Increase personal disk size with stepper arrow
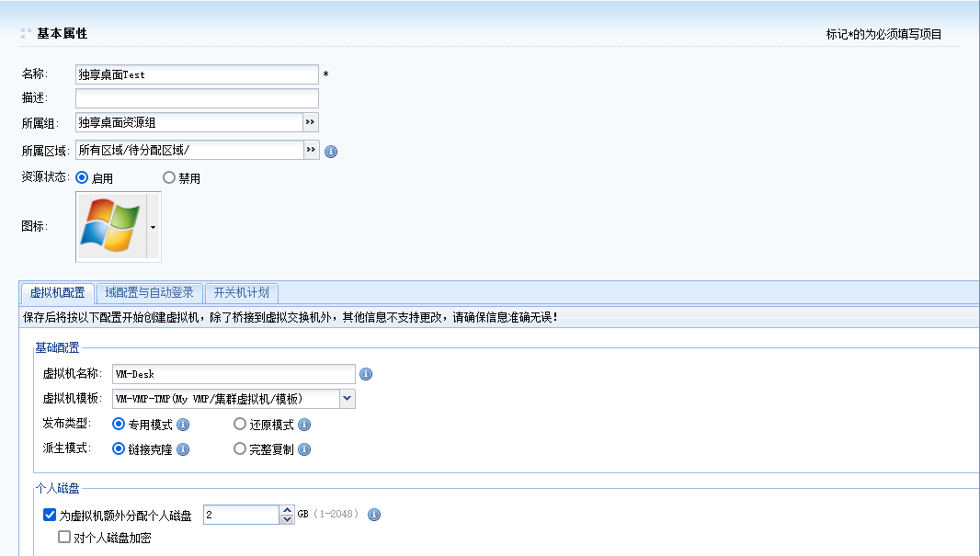 tap(287, 510)
